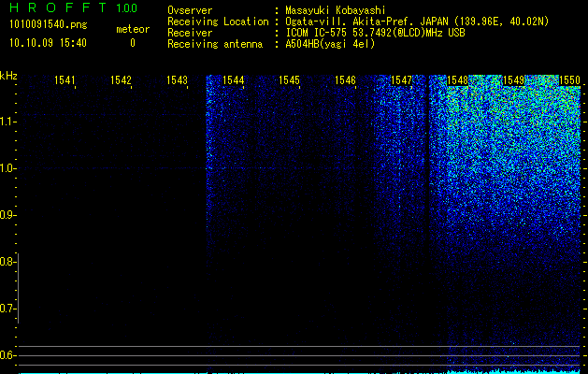The image size is (588, 374).
Task: Click the 0.7 frequency axis label
Action: [7, 309]
